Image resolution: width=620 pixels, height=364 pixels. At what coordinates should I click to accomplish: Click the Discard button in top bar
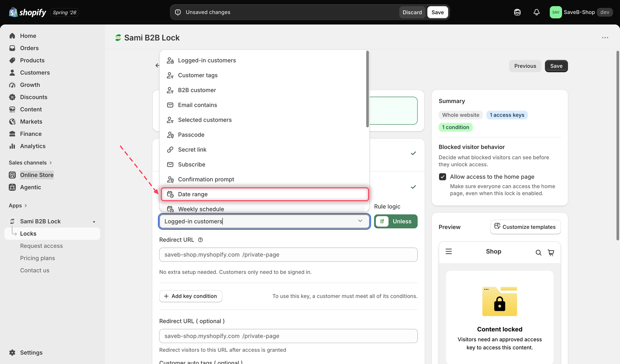click(412, 12)
